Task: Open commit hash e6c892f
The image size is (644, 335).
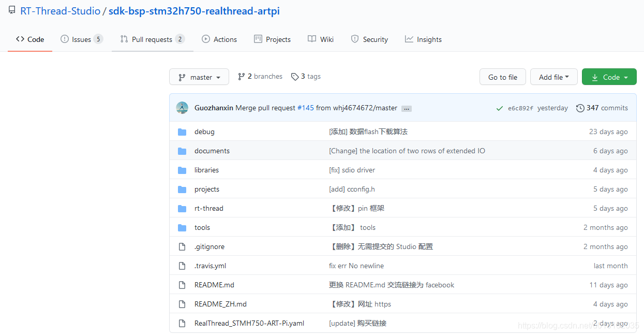Action: tap(520, 108)
